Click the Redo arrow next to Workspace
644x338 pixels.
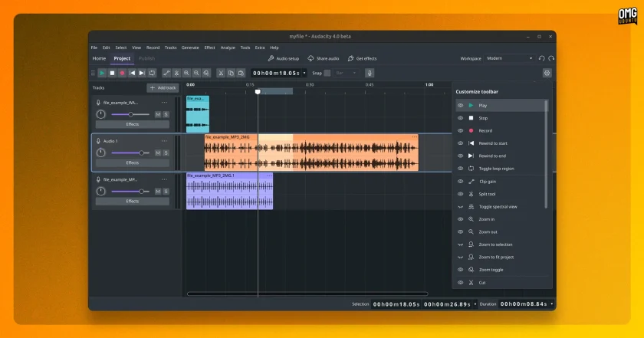(551, 58)
